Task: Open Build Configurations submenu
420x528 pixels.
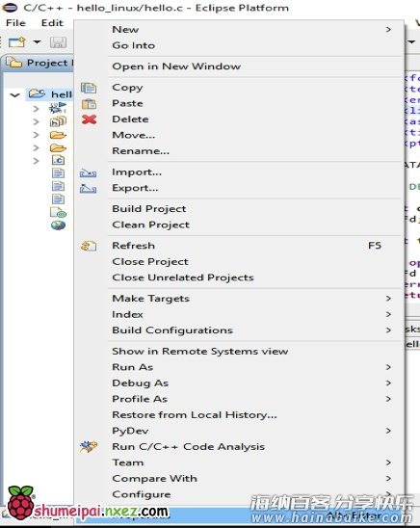Action: pos(239,330)
